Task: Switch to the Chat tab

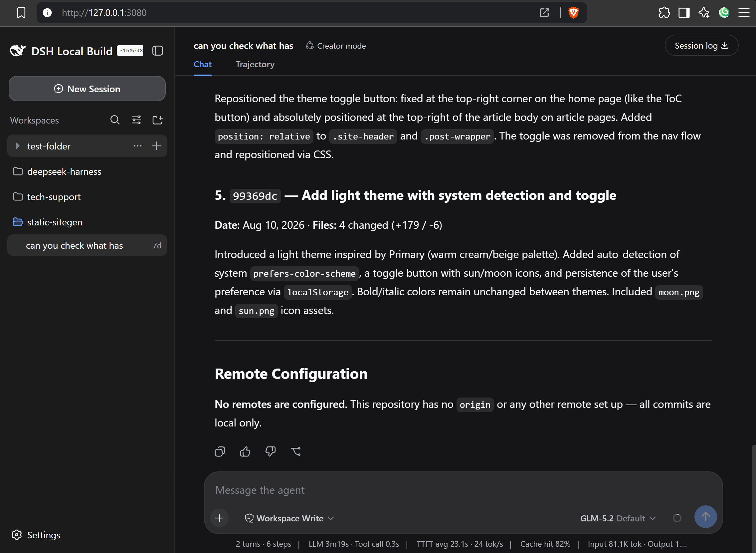Action: (x=202, y=64)
